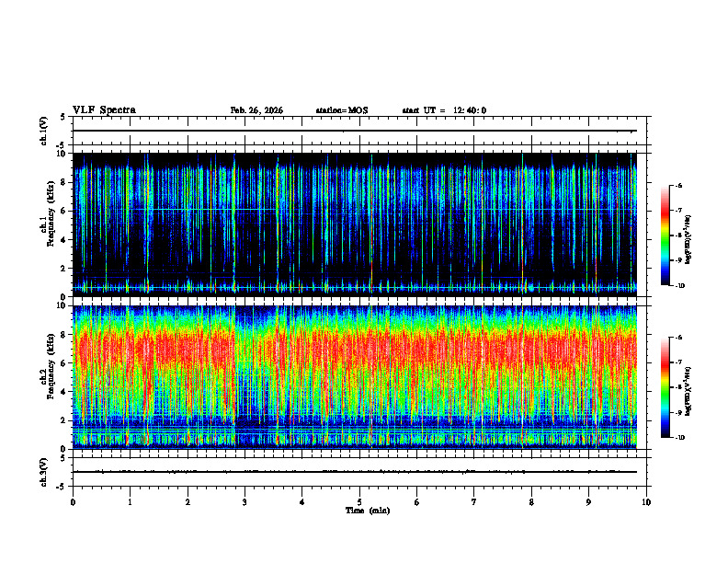The width and height of the screenshot is (728, 563).
Task: Click the time axis tick label "9"
Action: click(588, 502)
